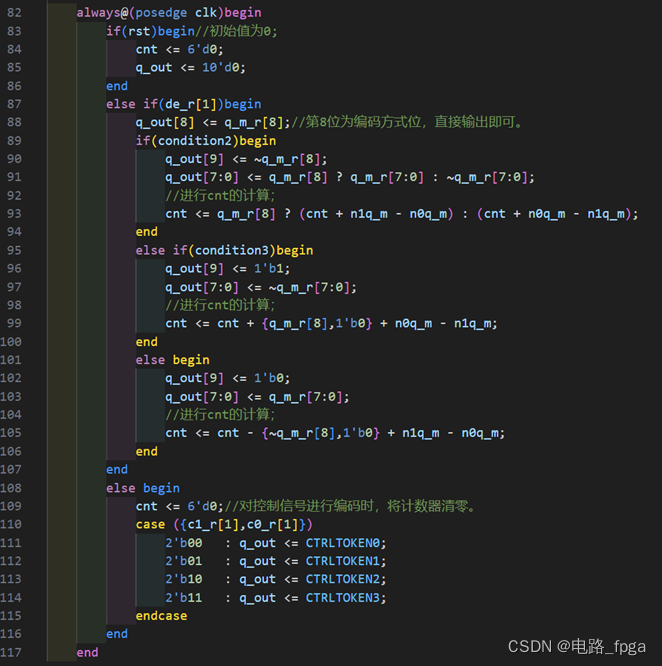The height and width of the screenshot is (666, 662).
Task: Click 'else if(condition3)begin' statement
Action: (x=225, y=251)
